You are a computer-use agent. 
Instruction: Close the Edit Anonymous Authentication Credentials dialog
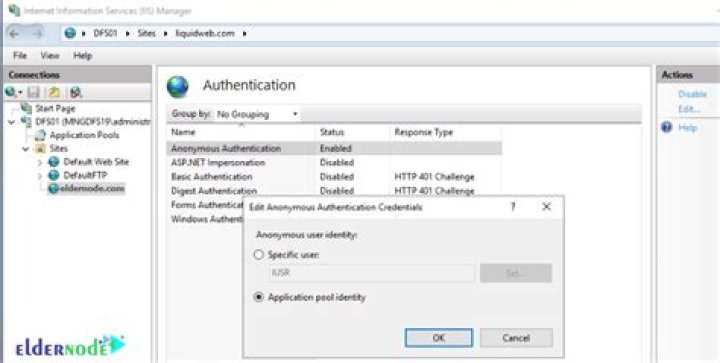pos(546,207)
